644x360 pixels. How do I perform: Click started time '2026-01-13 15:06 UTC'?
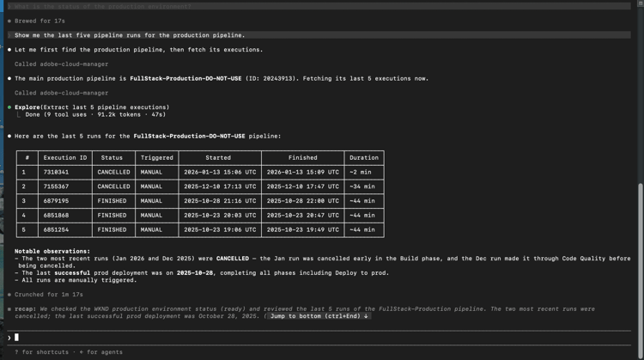coord(220,172)
